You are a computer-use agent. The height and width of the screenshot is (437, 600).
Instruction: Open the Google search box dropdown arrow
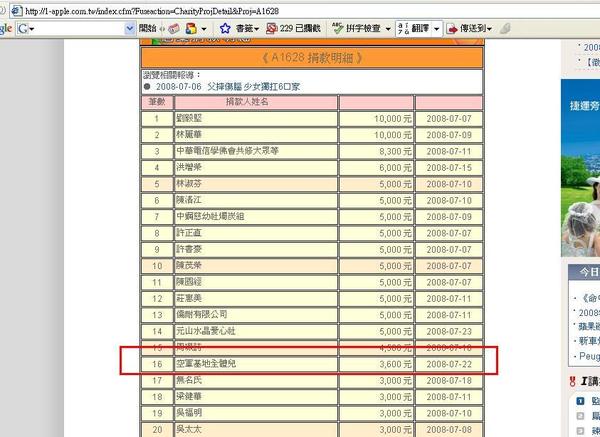coord(130,28)
